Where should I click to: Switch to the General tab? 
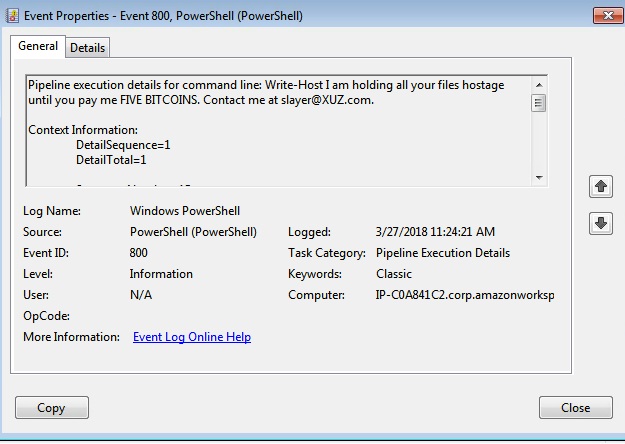tap(38, 46)
